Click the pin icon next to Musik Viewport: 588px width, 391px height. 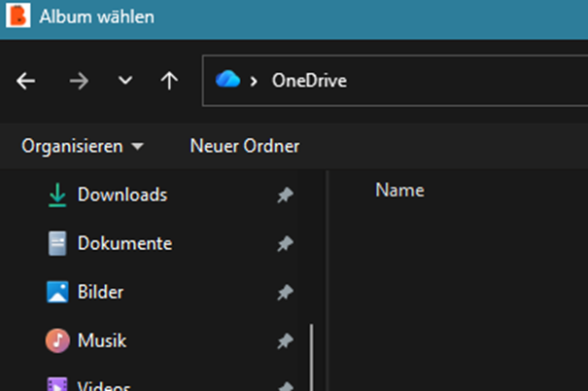(x=285, y=341)
